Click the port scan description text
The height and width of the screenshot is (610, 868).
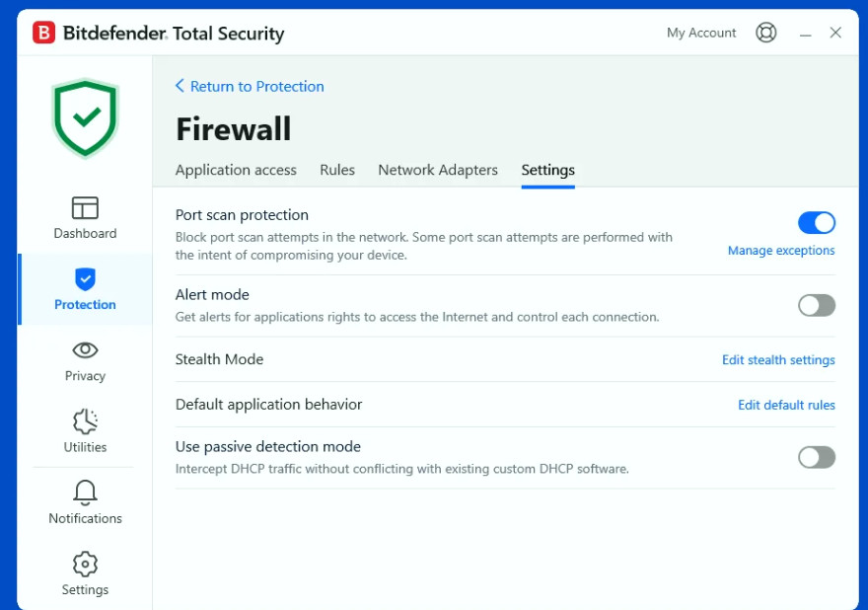[424, 246]
